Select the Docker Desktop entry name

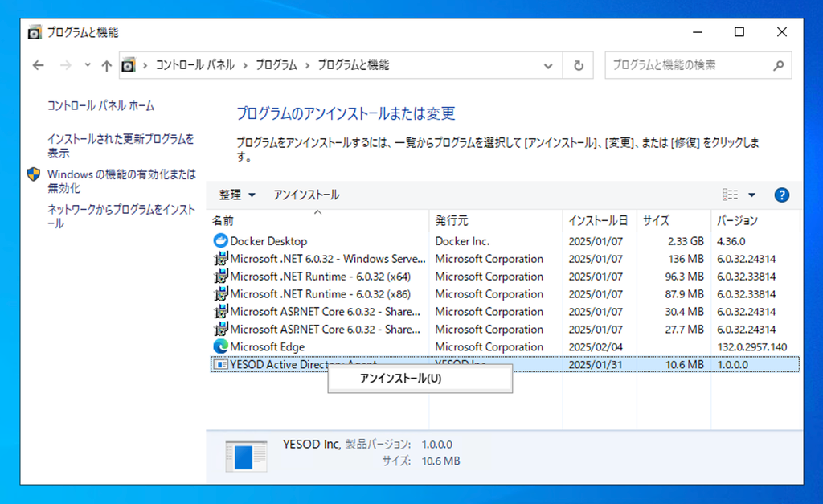[268, 241]
